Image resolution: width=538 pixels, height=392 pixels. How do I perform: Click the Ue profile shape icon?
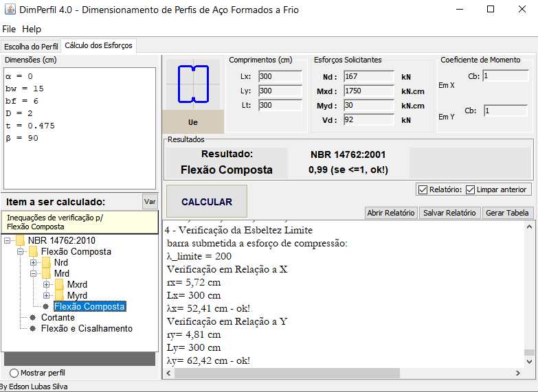193,84
